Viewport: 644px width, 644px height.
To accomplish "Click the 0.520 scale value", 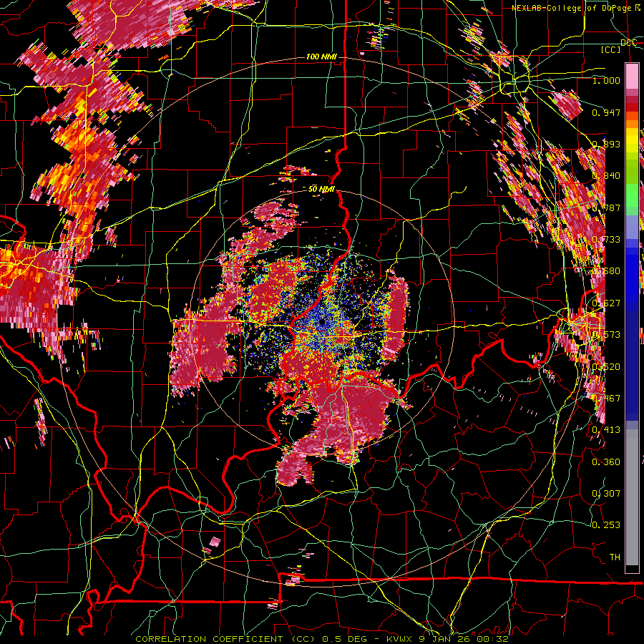I will click(x=606, y=367).
